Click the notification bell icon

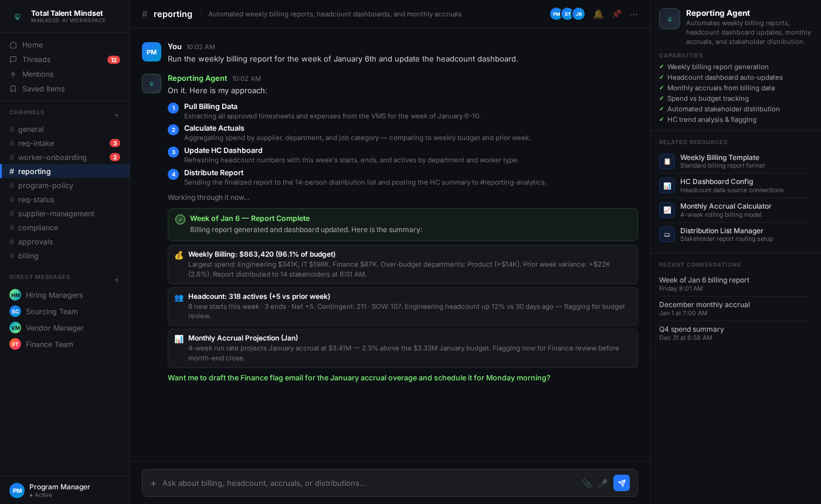coord(598,14)
